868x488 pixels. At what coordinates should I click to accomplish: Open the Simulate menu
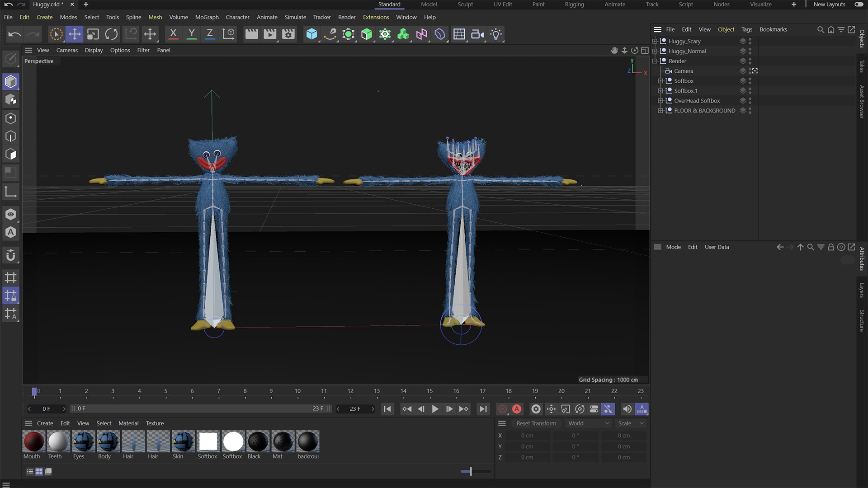point(295,17)
